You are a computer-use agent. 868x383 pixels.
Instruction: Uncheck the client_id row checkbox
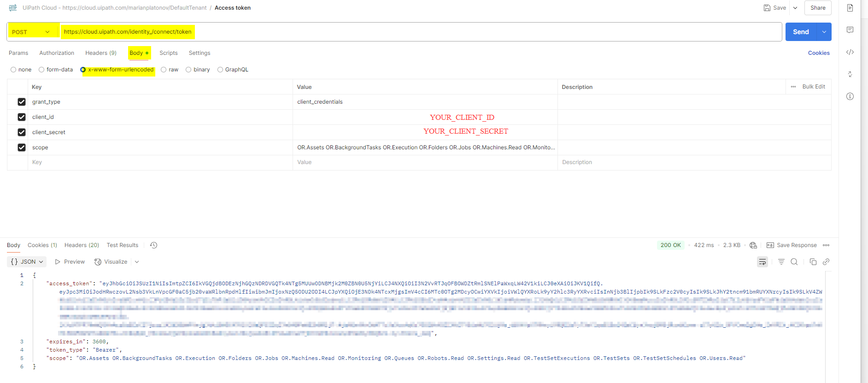click(x=22, y=117)
